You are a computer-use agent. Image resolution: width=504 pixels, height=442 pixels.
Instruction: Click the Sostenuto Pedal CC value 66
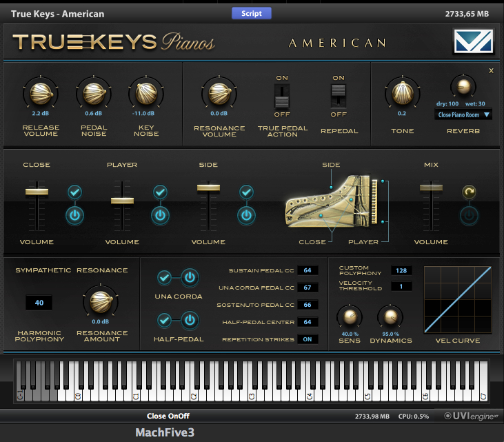coord(308,305)
